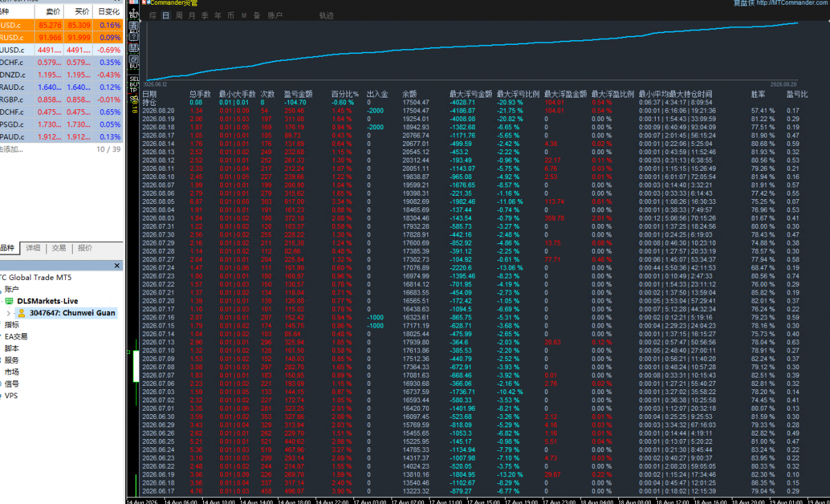Open the M tab in Commander
This screenshot has height=504, width=830.
[244, 15]
